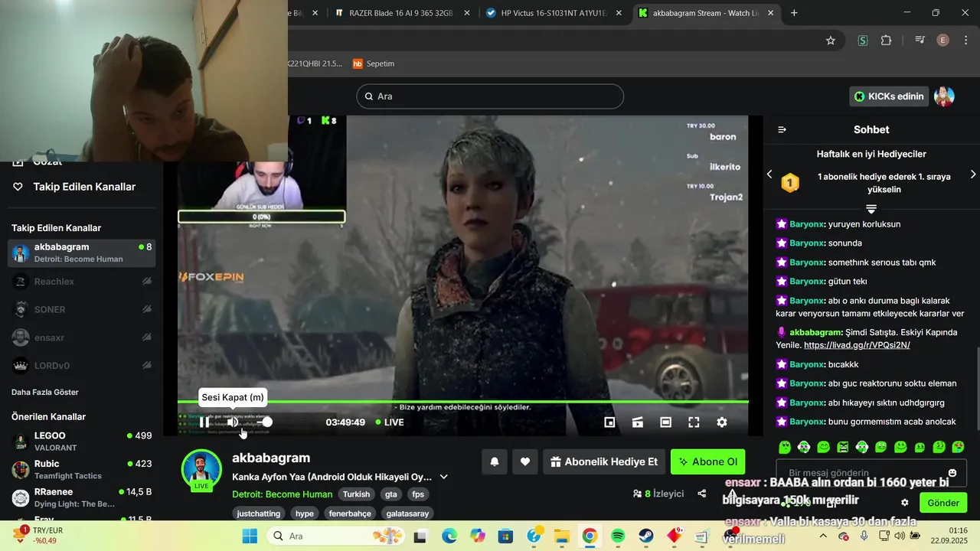Click Abonelik Hediye Et button

(604, 461)
